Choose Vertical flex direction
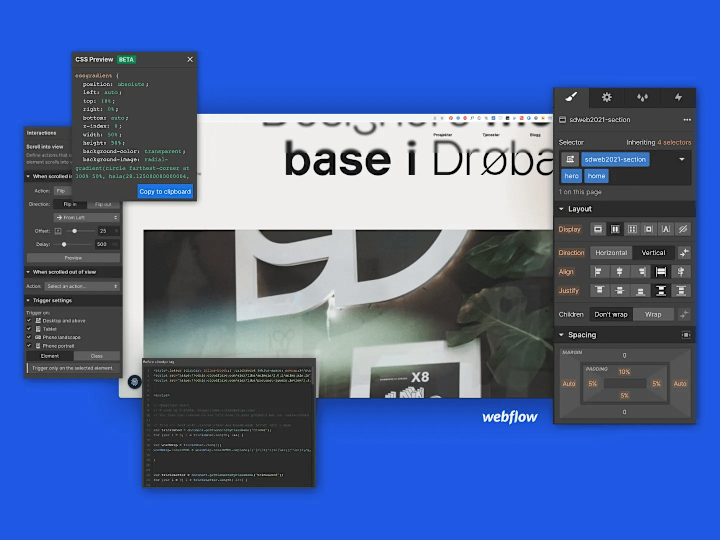The width and height of the screenshot is (720, 540). click(x=653, y=253)
